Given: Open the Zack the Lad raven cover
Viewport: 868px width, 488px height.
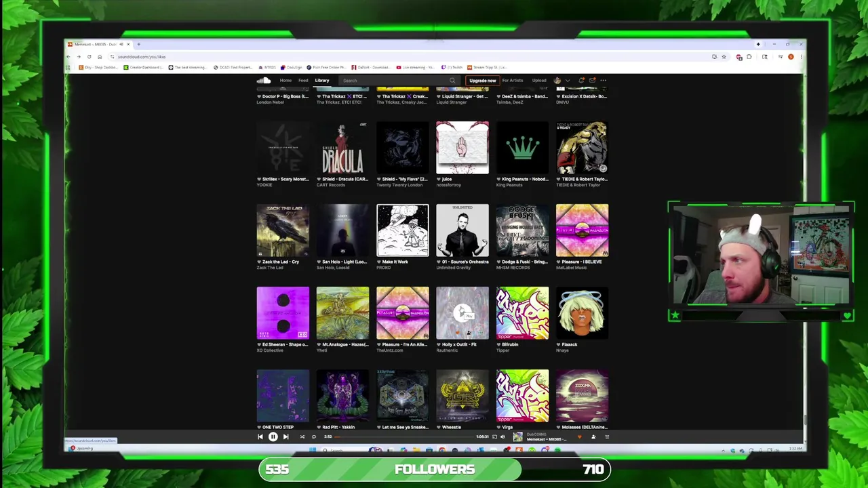Looking at the screenshot, I should tap(283, 230).
